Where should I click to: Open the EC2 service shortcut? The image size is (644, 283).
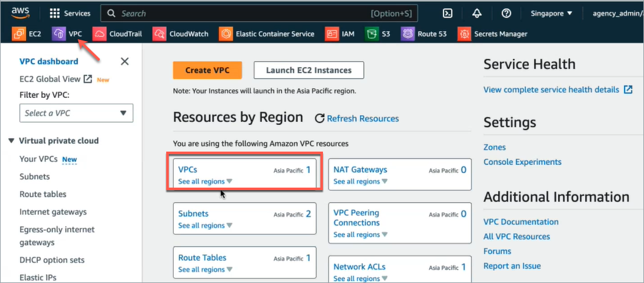coord(27,34)
